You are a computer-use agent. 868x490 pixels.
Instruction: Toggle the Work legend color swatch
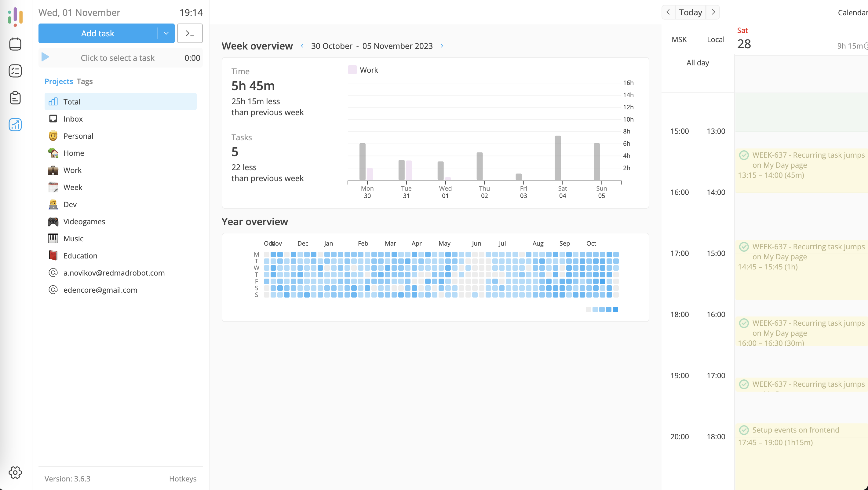[x=352, y=70]
